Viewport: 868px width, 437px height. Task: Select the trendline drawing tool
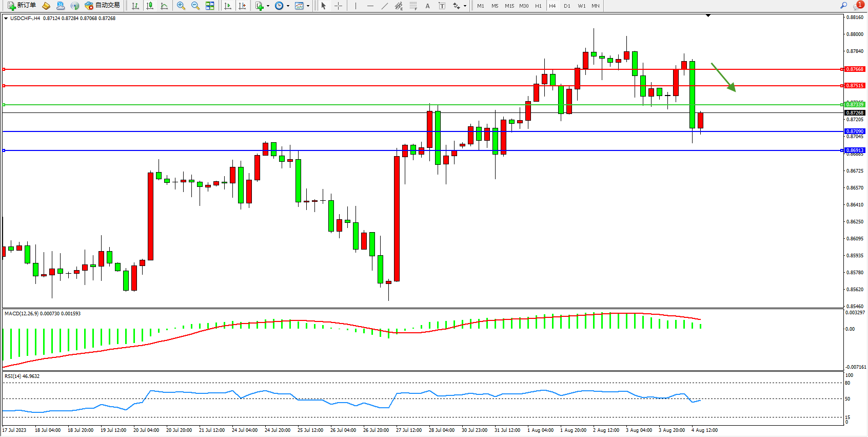[x=385, y=6]
